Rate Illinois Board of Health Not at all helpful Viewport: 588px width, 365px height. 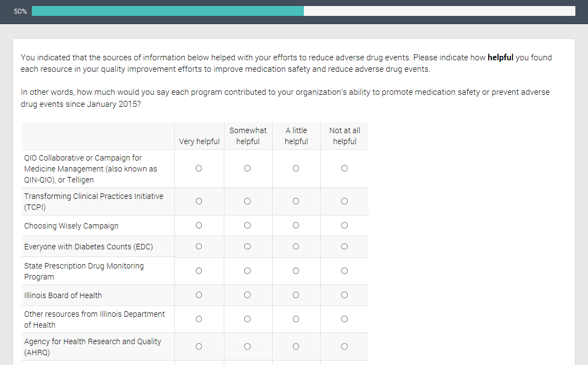(344, 295)
